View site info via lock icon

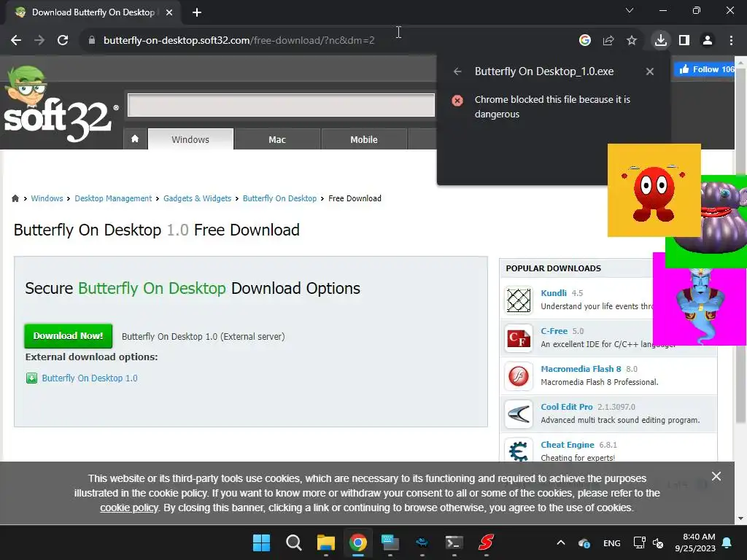[91, 41]
